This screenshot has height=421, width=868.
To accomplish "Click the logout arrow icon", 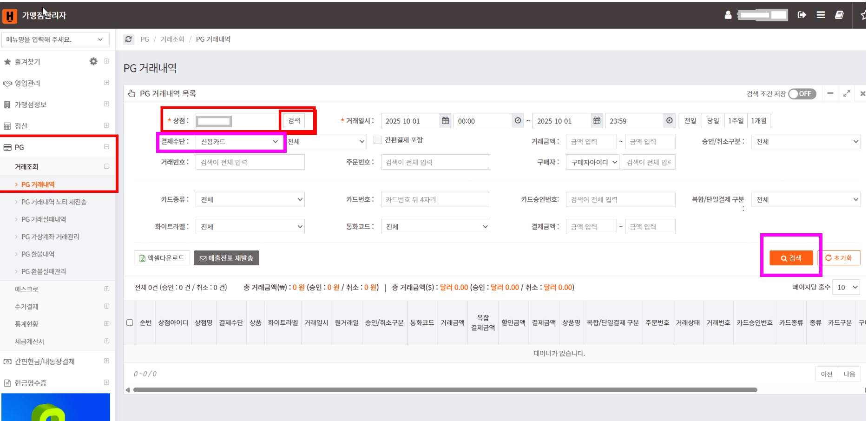I will [x=802, y=15].
